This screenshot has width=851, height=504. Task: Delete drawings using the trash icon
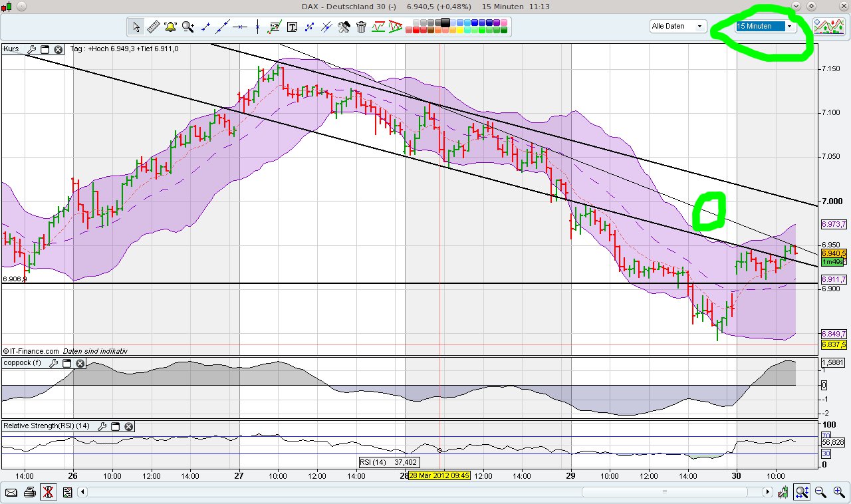tap(360, 27)
